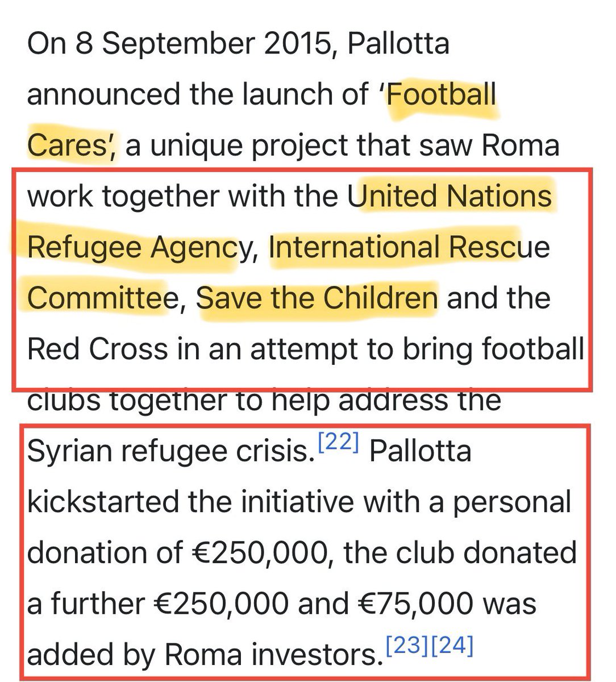Screen dimensions: 616x682
Task: Click the highlighted word 'Cares'
Action: (71, 145)
